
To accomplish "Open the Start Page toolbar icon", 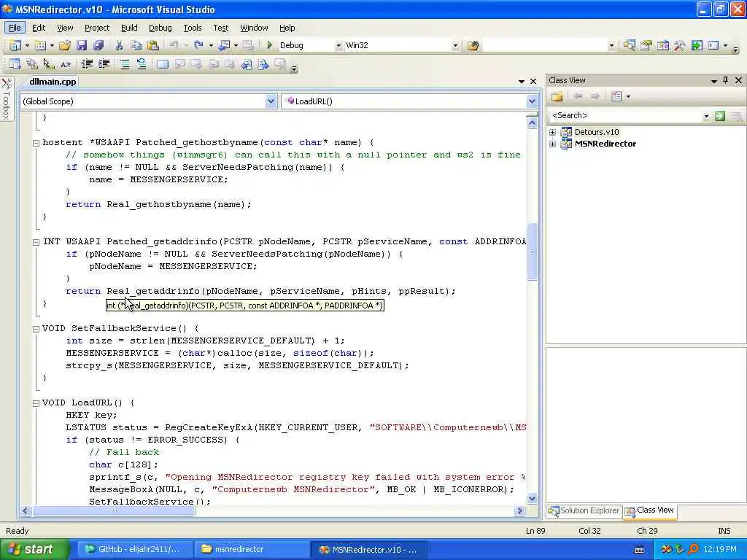I will pos(697,46).
